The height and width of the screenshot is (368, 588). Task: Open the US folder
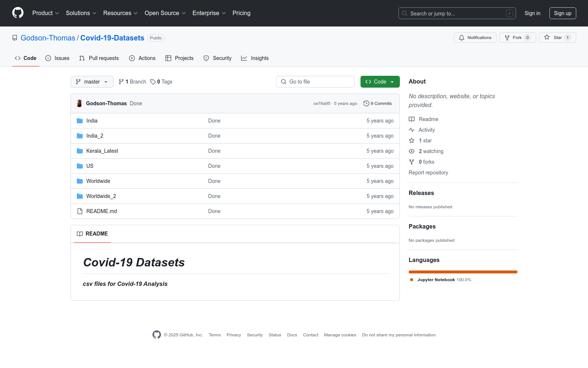[90, 166]
